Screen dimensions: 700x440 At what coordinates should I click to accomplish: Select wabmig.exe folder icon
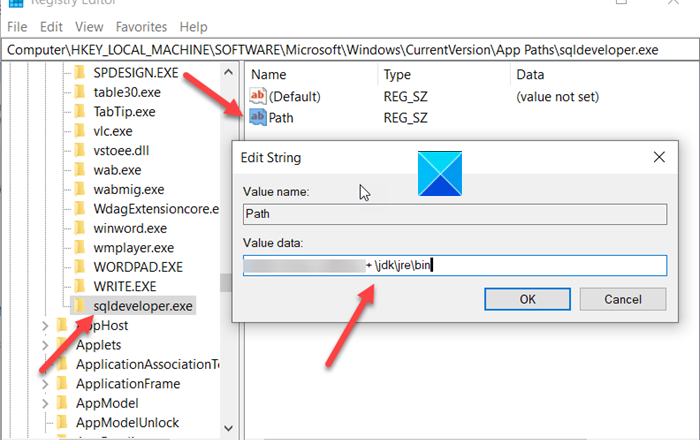point(80,189)
